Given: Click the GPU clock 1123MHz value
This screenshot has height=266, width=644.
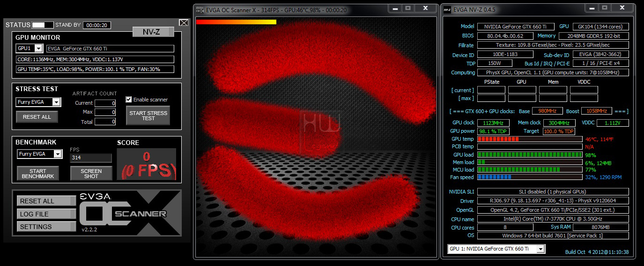Looking at the screenshot, I should point(494,123).
